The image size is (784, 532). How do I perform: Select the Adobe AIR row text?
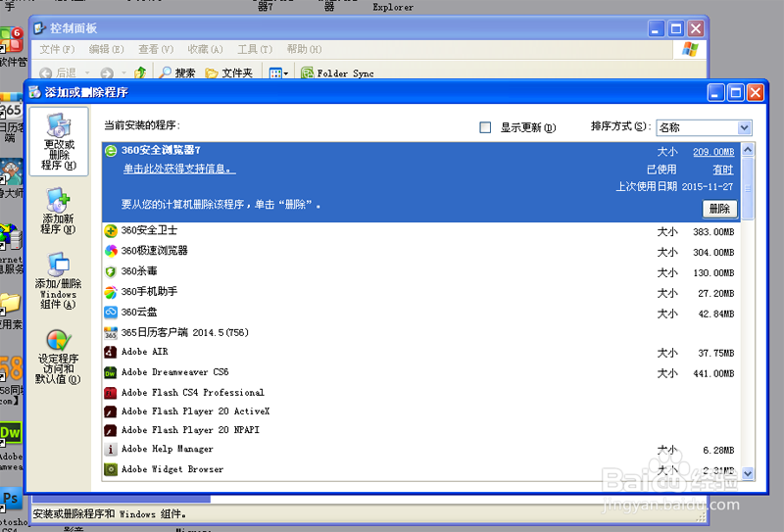[x=144, y=352]
